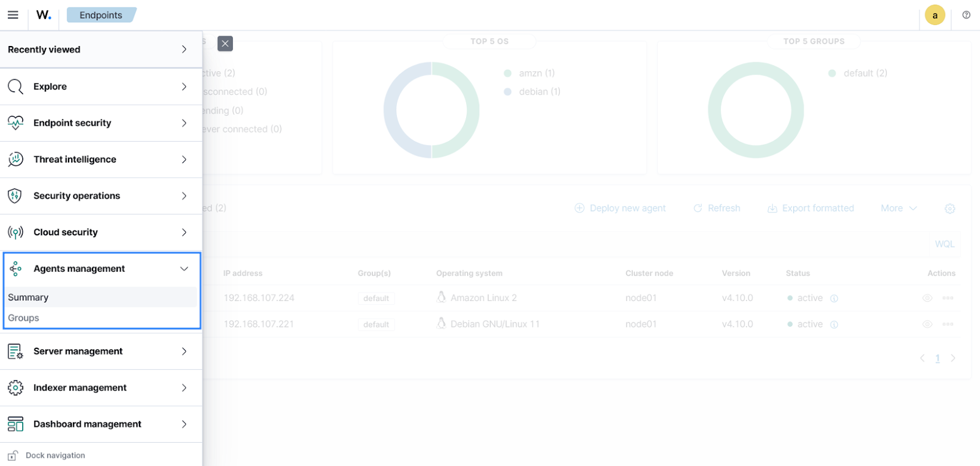
Task: Click the Amazon Linux 2 cell
Action: [x=477, y=298]
